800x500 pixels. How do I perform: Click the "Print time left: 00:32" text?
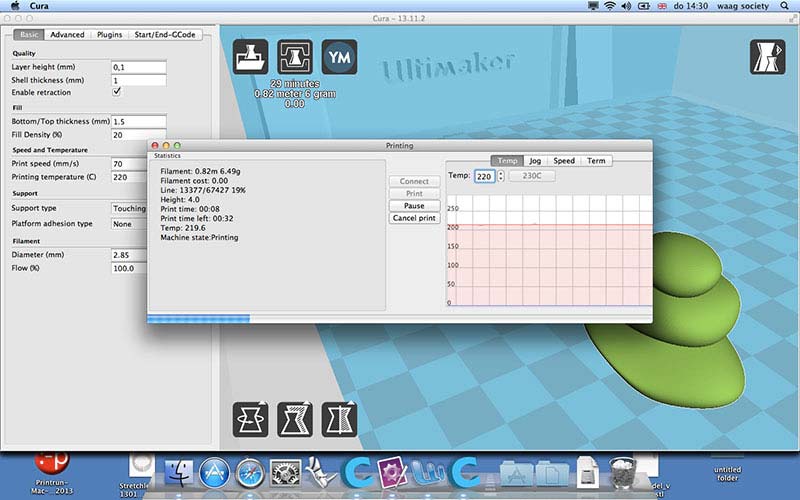click(x=197, y=218)
